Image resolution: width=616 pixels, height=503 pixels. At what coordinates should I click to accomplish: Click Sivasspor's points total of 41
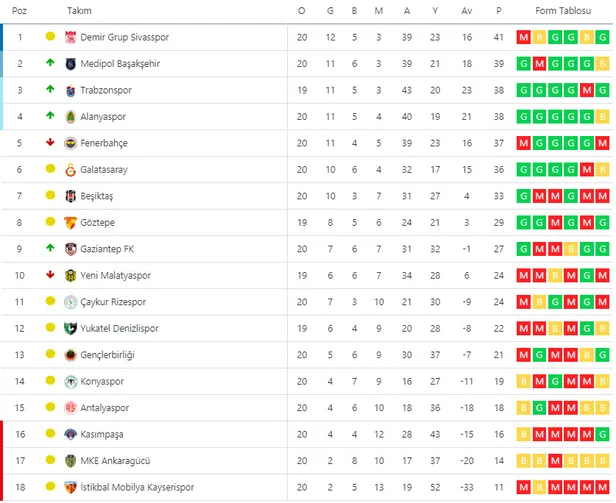click(498, 37)
